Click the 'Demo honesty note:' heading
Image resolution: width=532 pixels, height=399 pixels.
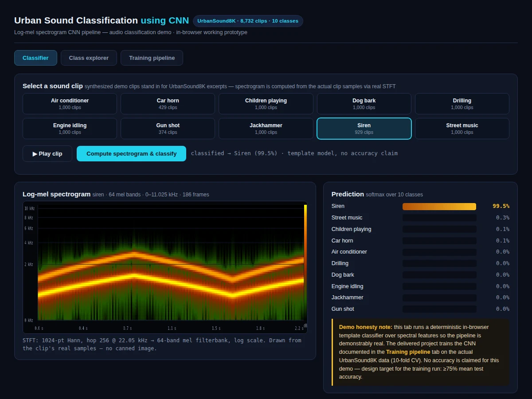tap(366, 327)
